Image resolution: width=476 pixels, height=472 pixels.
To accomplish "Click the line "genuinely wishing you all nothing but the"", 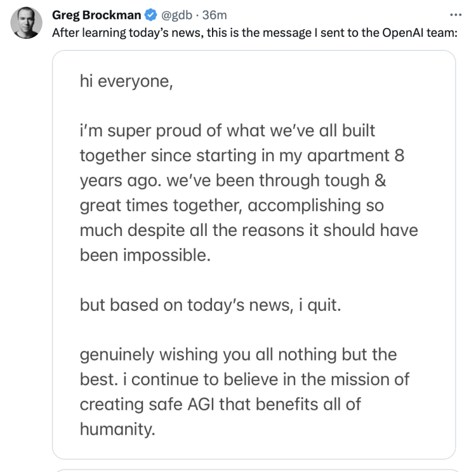I will pos(238,354).
